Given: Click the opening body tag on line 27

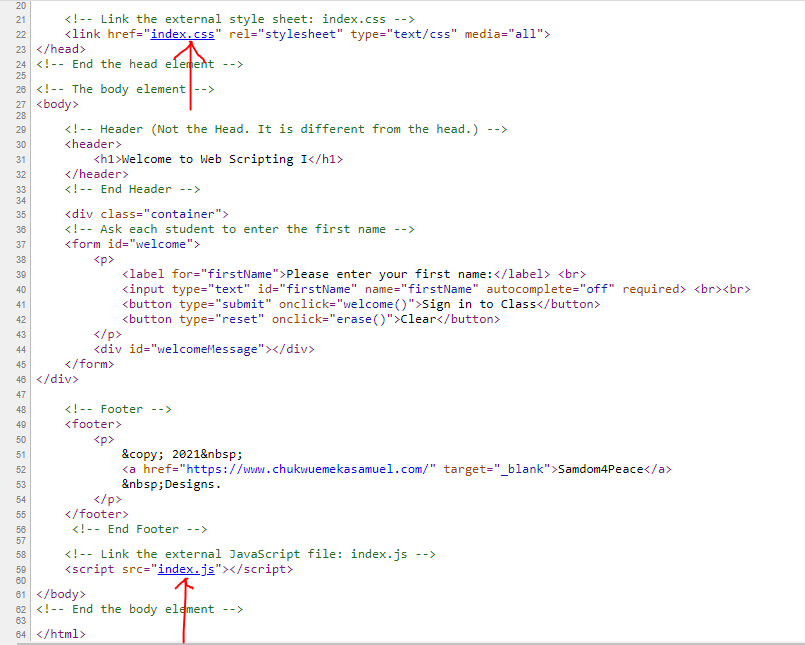Looking at the screenshot, I should click(x=58, y=104).
